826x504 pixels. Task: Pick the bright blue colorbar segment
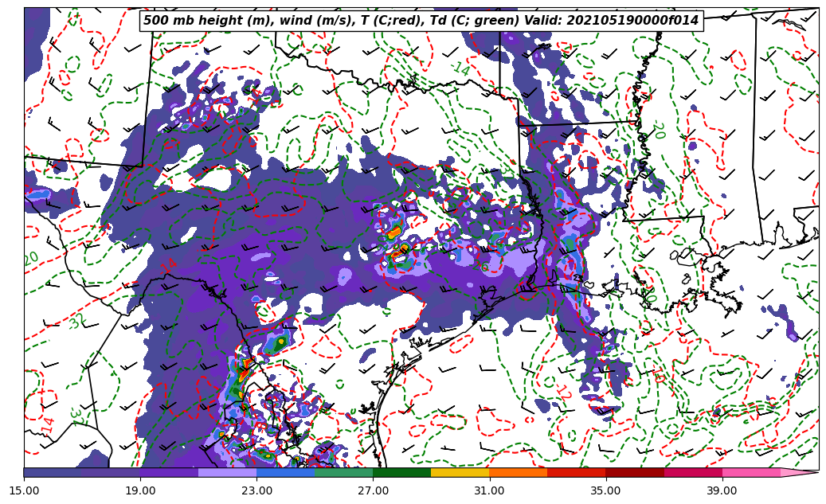285,472
